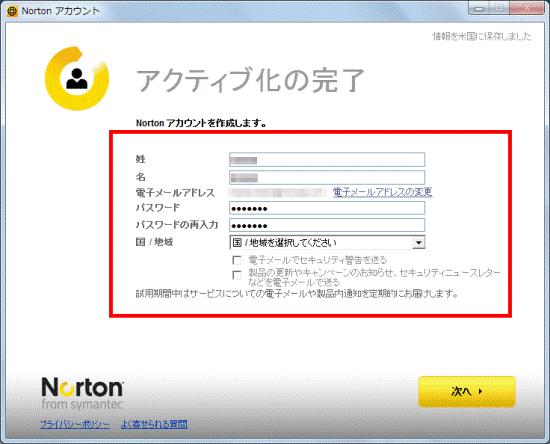Tick the 製品の更新やキャンペーン newsletter checkbox
The image size is (550, 444).
pos(237,275)
